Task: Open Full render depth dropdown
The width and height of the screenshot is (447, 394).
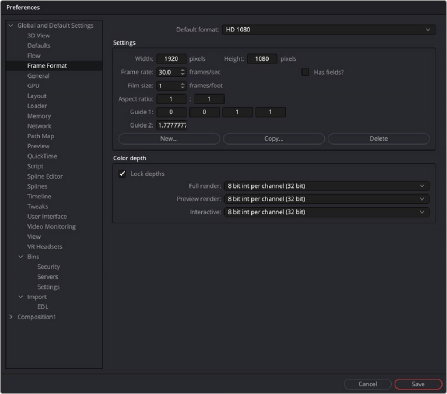Action: click(x=327, y=186)
